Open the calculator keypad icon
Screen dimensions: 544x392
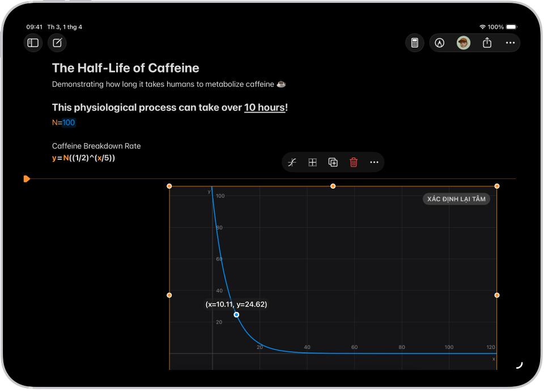coord(415,42)
